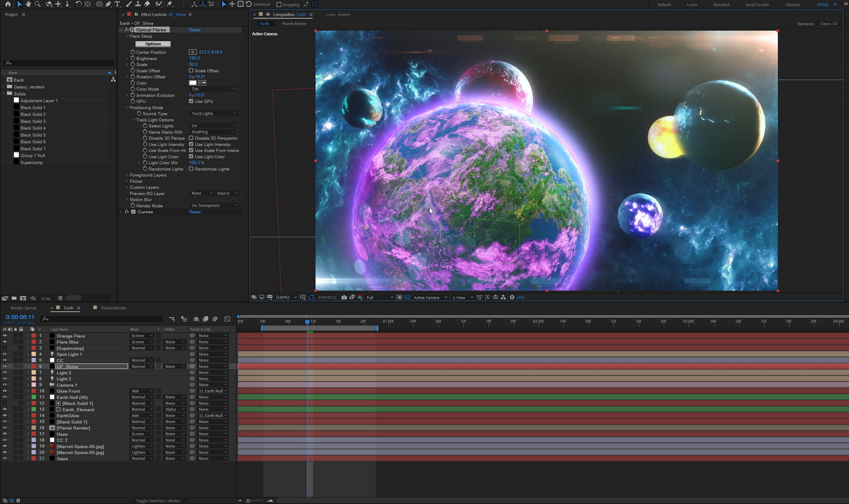Screen dimensions: 849x504
Task: Select the Zoom magnifier tool
Action: coord(38,4)
